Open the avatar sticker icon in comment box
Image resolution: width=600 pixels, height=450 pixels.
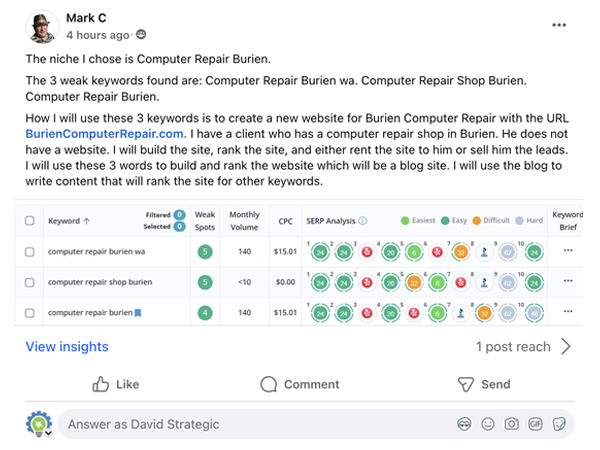pyautogui.click(x=464, y=424)
